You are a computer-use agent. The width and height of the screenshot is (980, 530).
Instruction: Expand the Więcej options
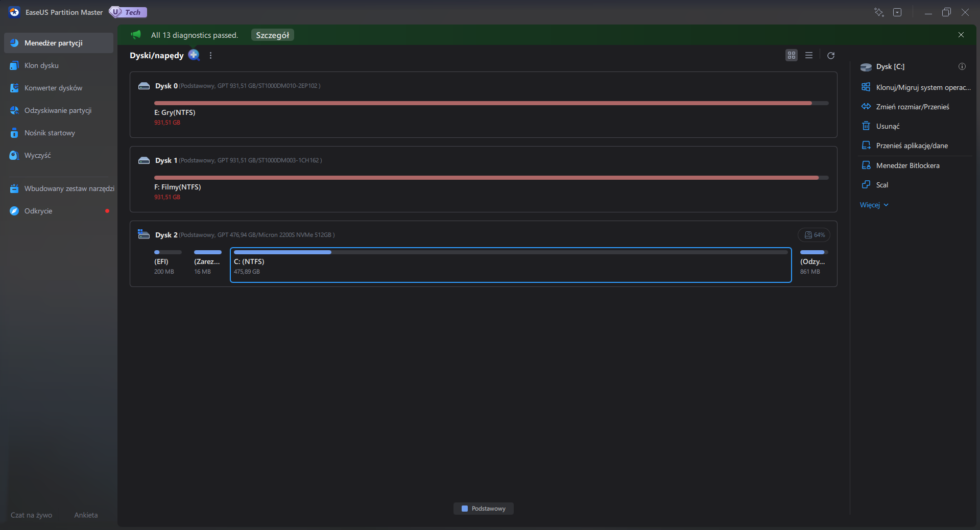[x=874, y=205]
